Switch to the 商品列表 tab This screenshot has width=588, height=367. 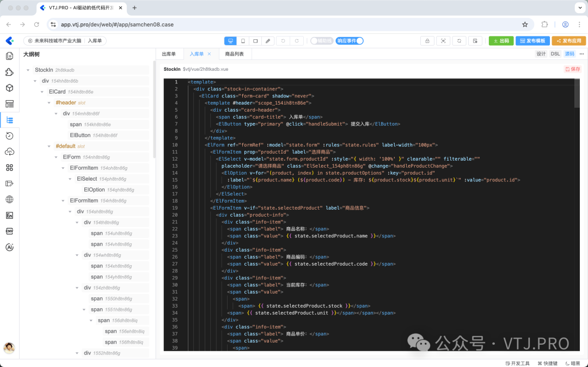234,54
